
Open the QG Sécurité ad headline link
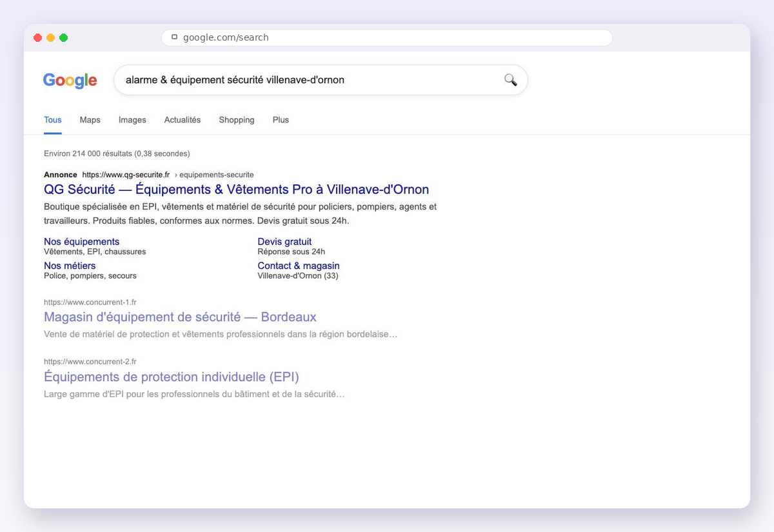click(236, 190)
